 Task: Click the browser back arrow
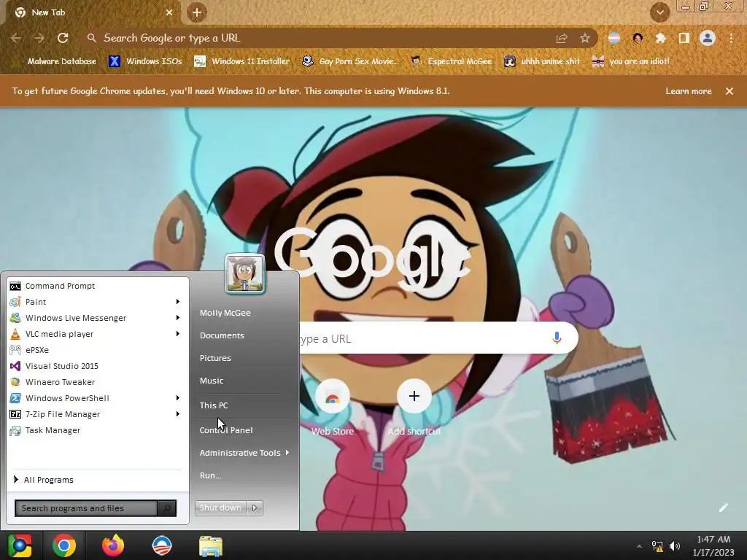click(x=16, y=38)
